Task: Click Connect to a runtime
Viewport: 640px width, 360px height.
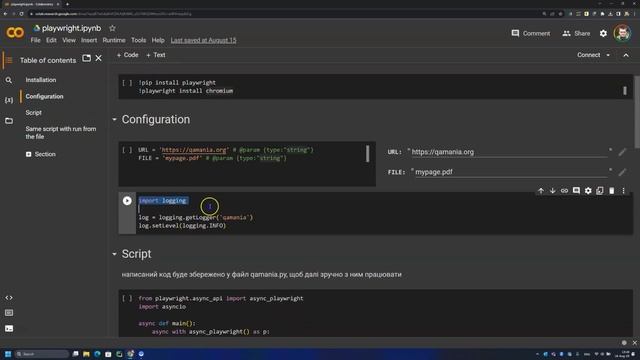Action: pos(588,55)
